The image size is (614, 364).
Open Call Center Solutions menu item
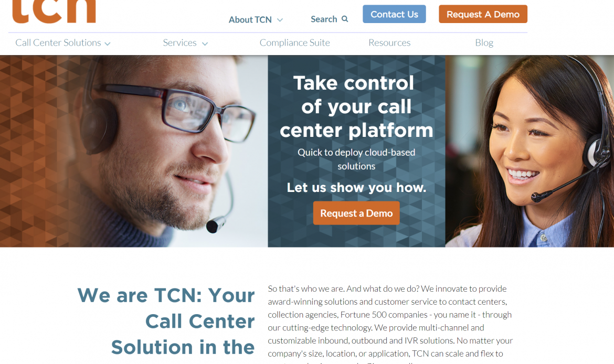coord(58,42)
